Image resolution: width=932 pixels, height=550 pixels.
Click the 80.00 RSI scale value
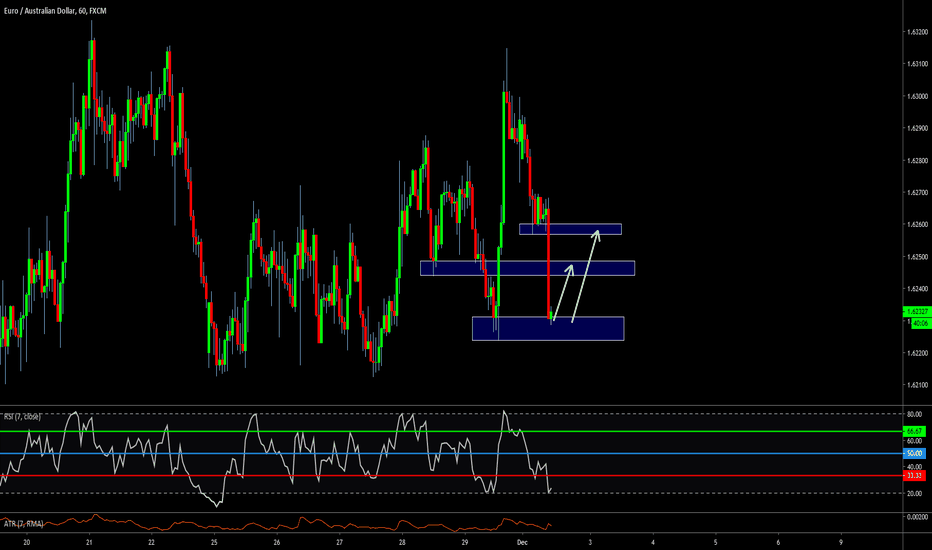click(x=914, y=414)
